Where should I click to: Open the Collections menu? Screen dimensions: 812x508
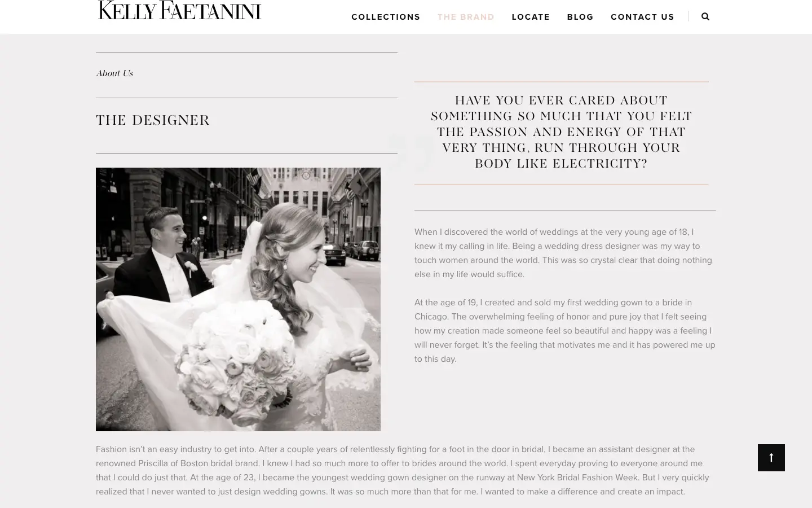click(386, 17)
